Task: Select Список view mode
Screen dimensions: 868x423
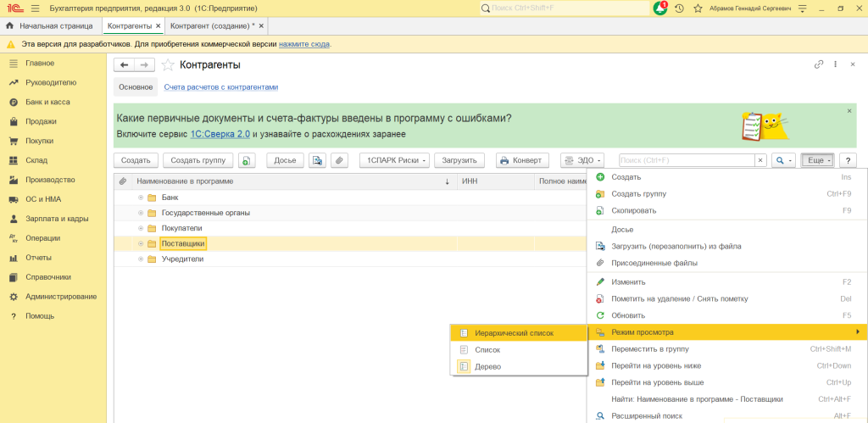Action: tap(487, 349)
